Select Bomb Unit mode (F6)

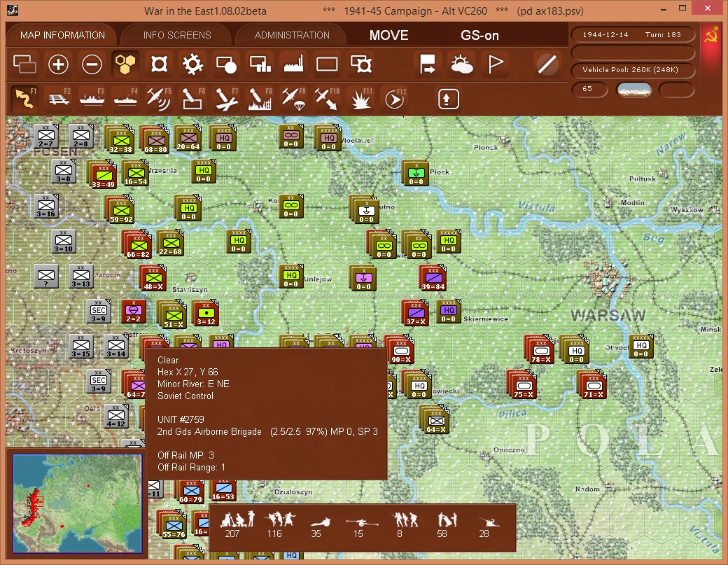click(192, 99)
